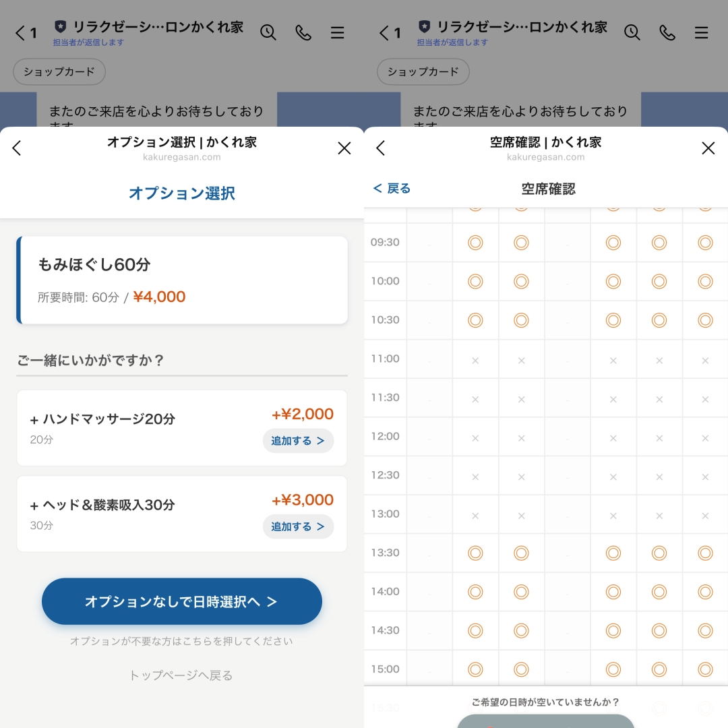Screen dimensions: 728x728
Task: Open the hamburger menu in the left chat header
Action: 337,32
